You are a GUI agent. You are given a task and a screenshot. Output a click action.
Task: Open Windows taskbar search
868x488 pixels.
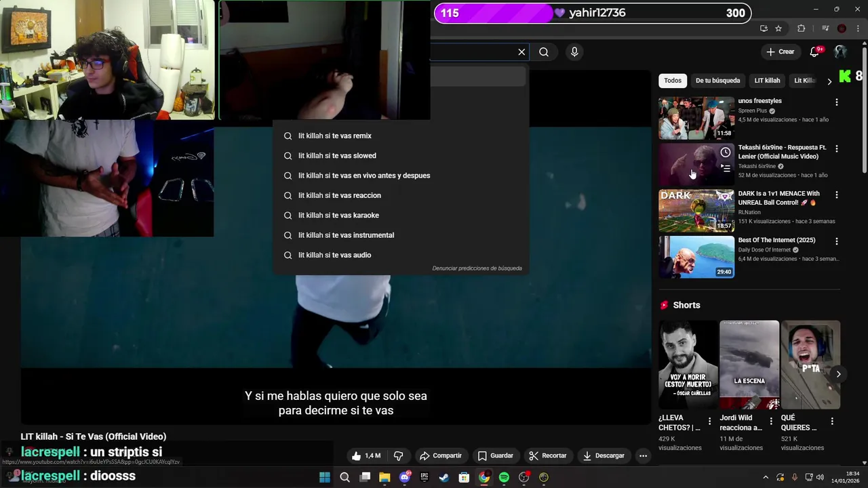coord(344,477)
